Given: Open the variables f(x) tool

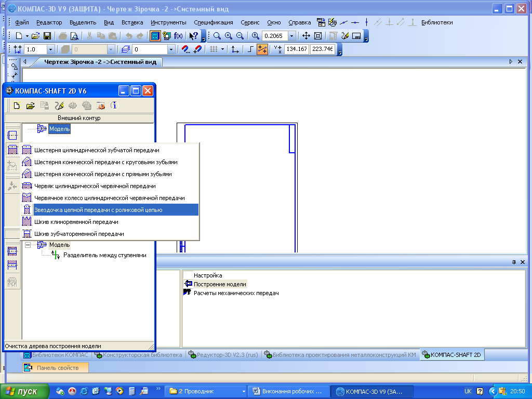Looking at the screenshot, I should click(178, 36).
